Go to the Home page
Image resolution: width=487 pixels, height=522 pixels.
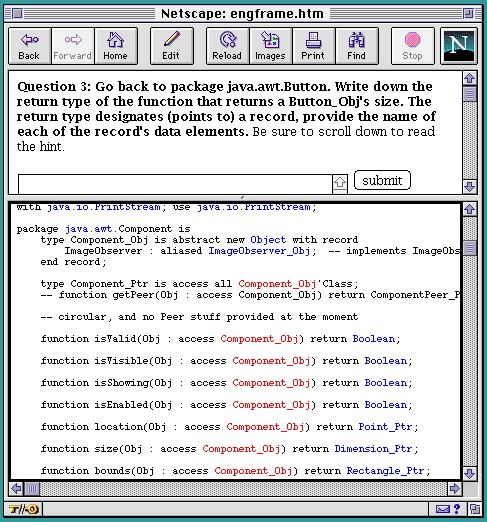115,46
